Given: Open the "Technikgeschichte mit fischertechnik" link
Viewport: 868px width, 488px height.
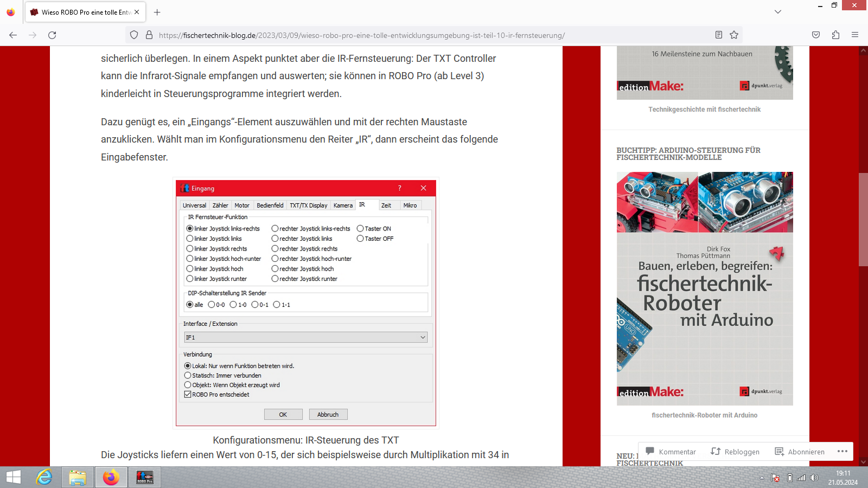Looking at the screenshot, I should [704, 110].
